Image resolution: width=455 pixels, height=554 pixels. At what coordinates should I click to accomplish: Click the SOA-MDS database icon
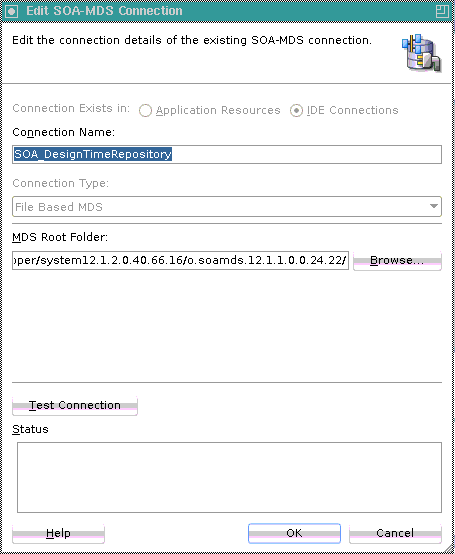421,53
